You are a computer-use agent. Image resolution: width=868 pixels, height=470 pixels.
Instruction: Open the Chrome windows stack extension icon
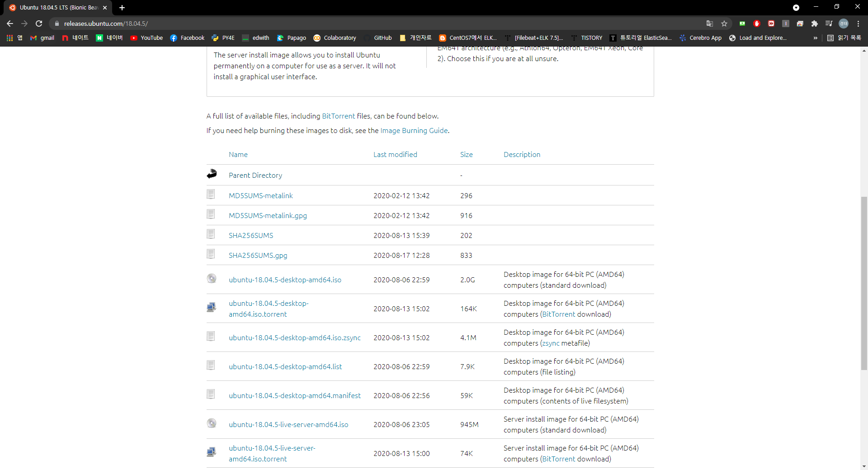800,24
